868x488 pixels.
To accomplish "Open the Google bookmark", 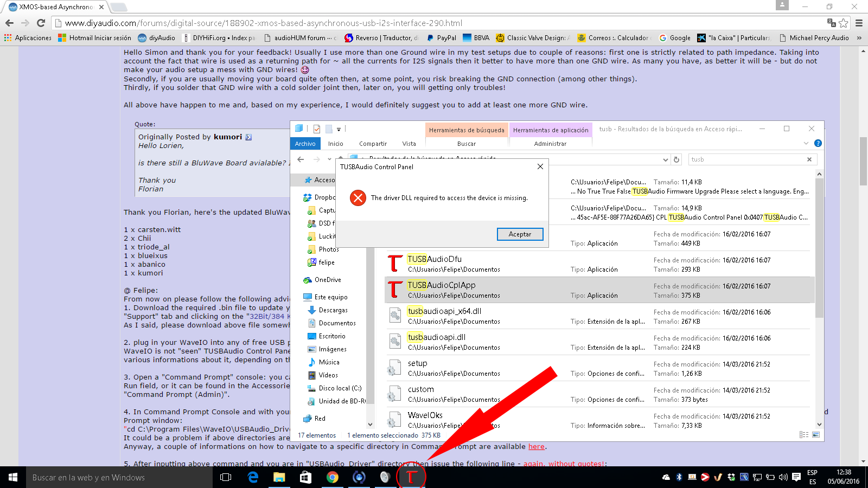I will (675, 38).
